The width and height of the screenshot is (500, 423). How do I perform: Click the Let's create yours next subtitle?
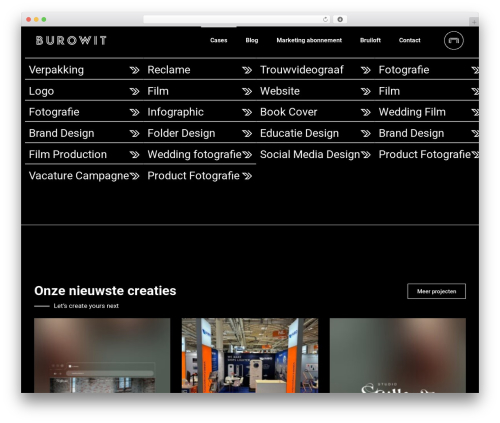coord(86,306)
